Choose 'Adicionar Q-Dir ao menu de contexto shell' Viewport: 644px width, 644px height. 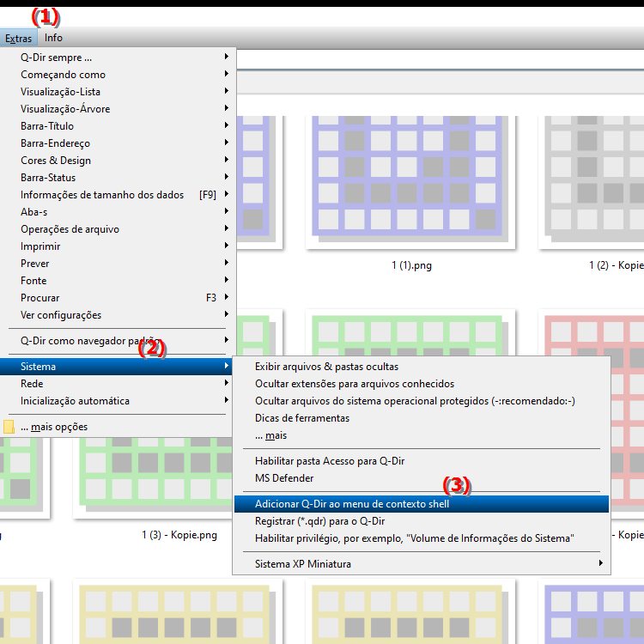(422, 504)
